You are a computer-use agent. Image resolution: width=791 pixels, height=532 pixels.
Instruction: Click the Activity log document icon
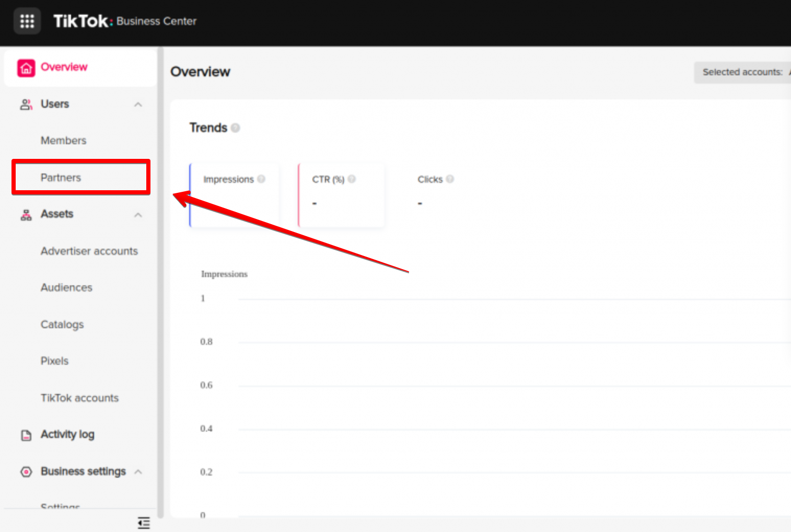pyautogui.click(x=26, y=435)
